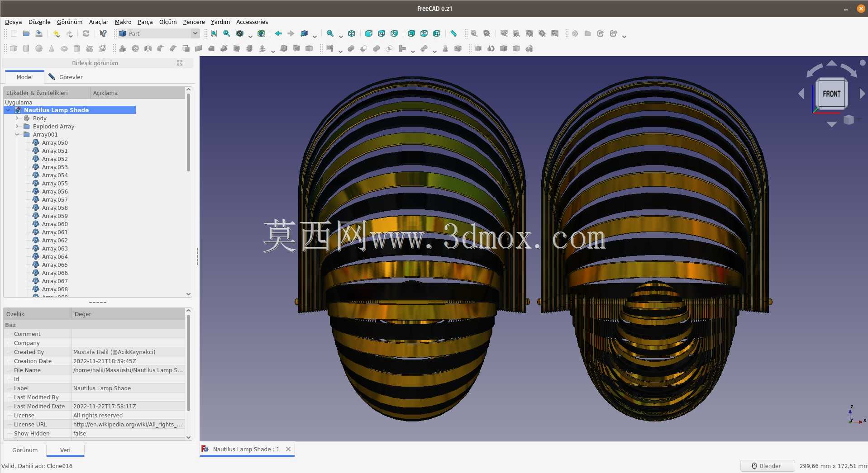Image resolution: width=868 pixels, height=473 pixels.
Task: Open the zoom tool dropdown arrow
Action: [341, 36]
